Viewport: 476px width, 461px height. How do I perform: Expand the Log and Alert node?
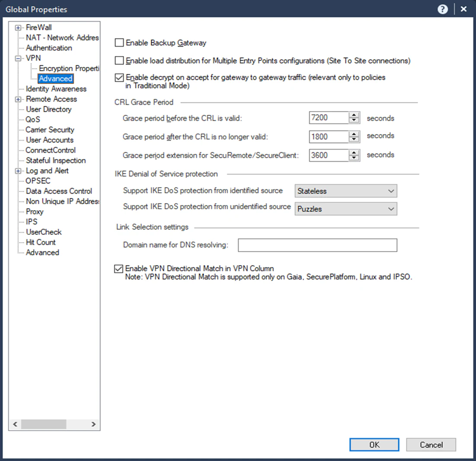(18, 171)
